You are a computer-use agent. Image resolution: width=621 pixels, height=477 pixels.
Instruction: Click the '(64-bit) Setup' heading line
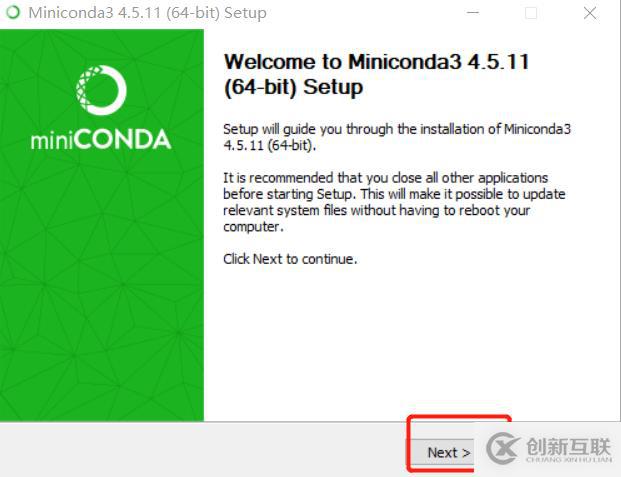click(x=293, y=87)
